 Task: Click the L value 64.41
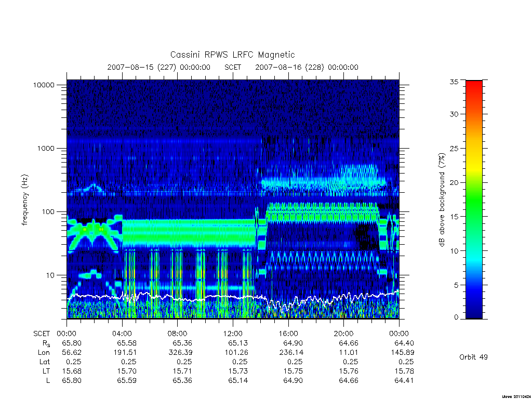pos(404,381)
